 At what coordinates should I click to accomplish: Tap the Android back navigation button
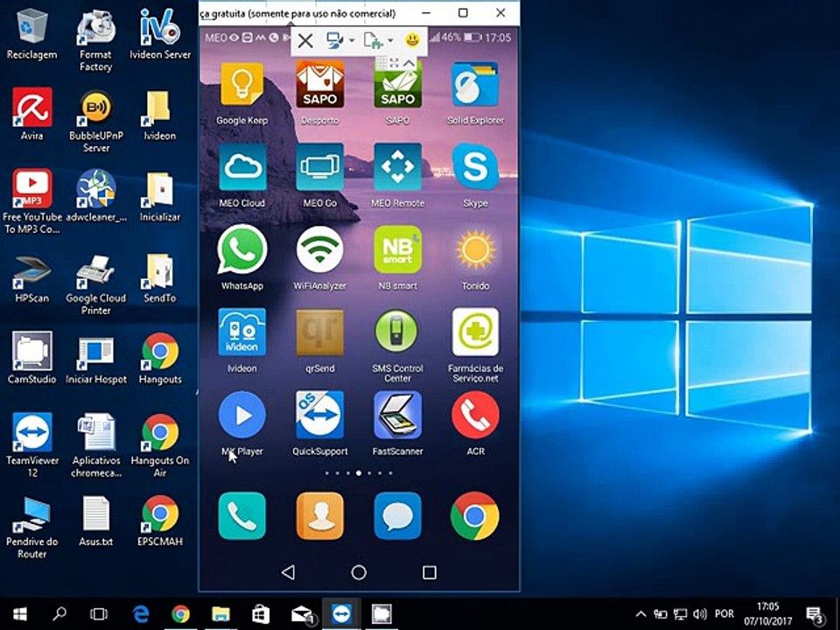(x=288, y=572)
